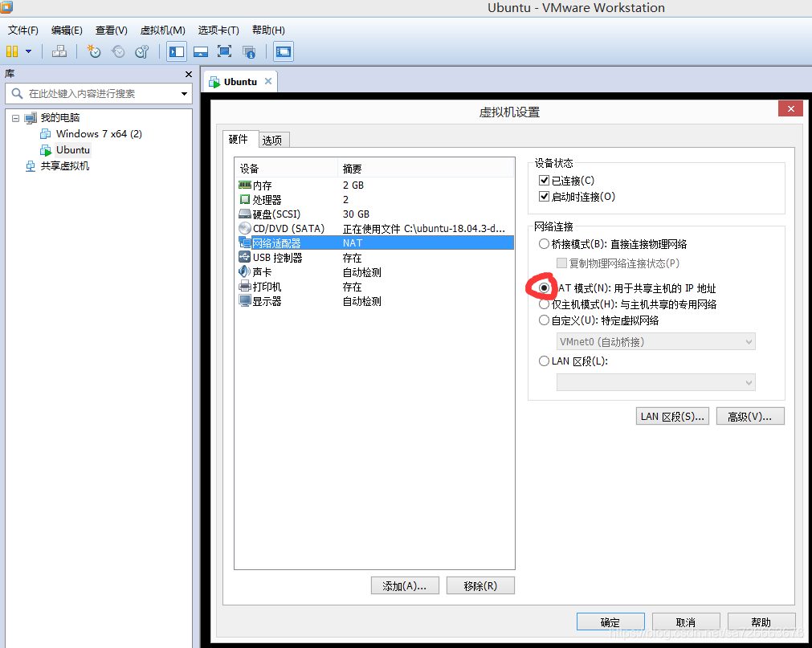Image resolution: width=812 pixels, height=648 pixels.
Task: Open the 编辑(E) menu
Action: (67, 30)
